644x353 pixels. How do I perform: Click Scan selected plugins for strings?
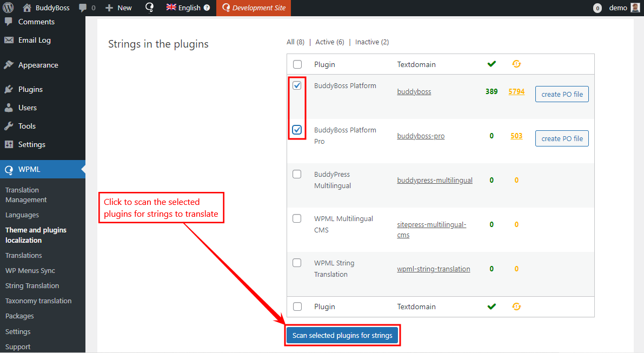(342, 335)
